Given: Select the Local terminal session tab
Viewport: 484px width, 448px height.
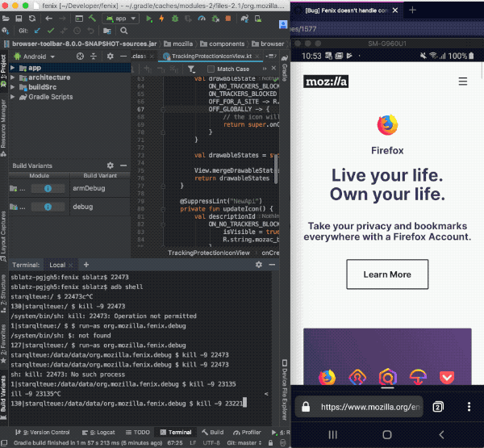Looking at the screenshot, I should (57, 265).
